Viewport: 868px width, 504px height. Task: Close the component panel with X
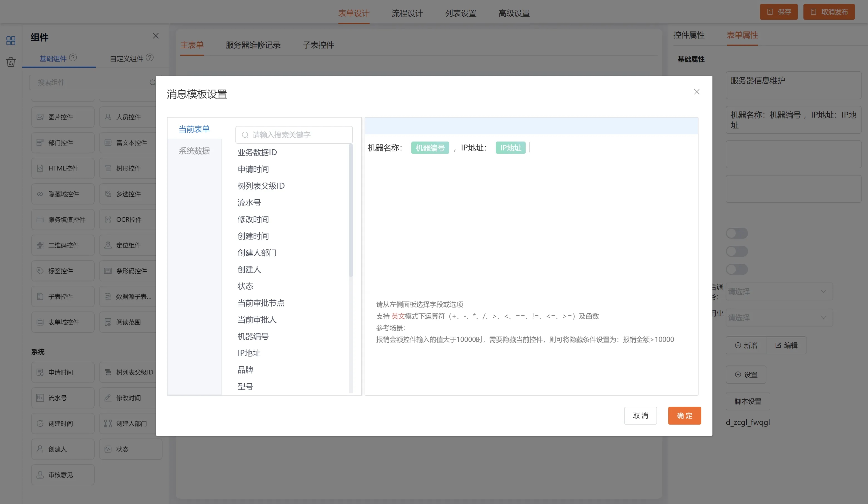[x=156, y=36]
